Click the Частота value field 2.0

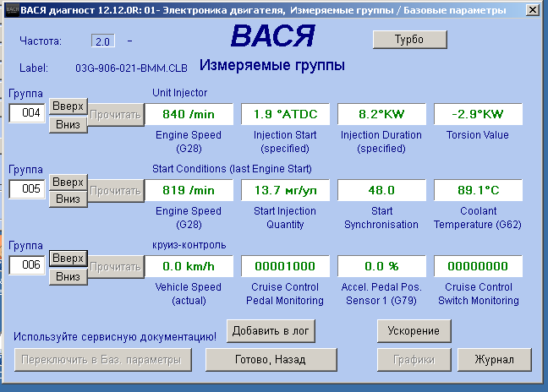(x=103, y=41)
